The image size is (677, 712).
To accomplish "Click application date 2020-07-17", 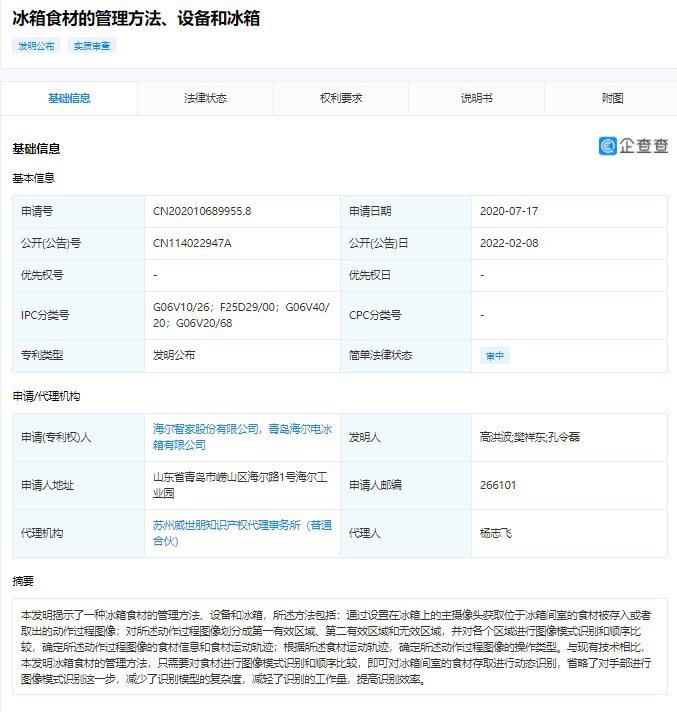I will pos(509,212).
